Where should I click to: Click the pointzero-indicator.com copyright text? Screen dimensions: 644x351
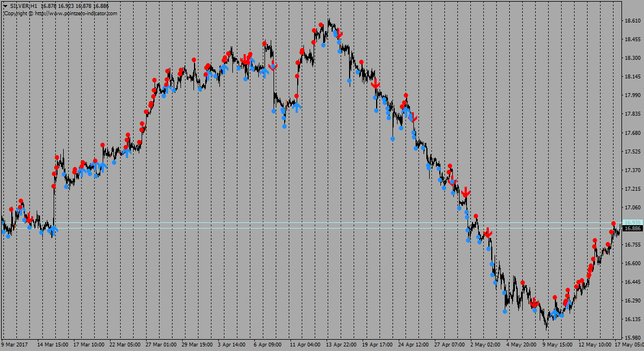click(x=61, y=13)
